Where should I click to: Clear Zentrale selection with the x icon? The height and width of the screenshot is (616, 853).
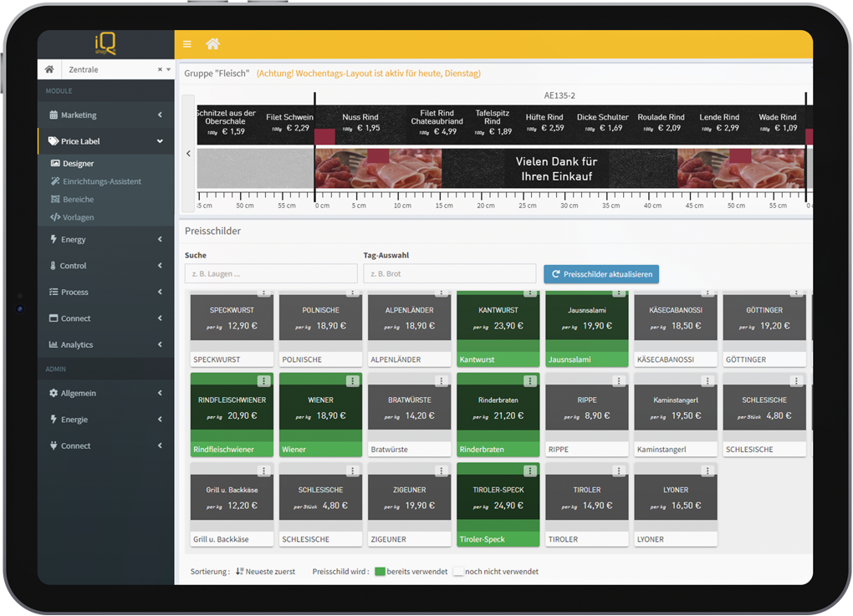click(x=160, y=69)
